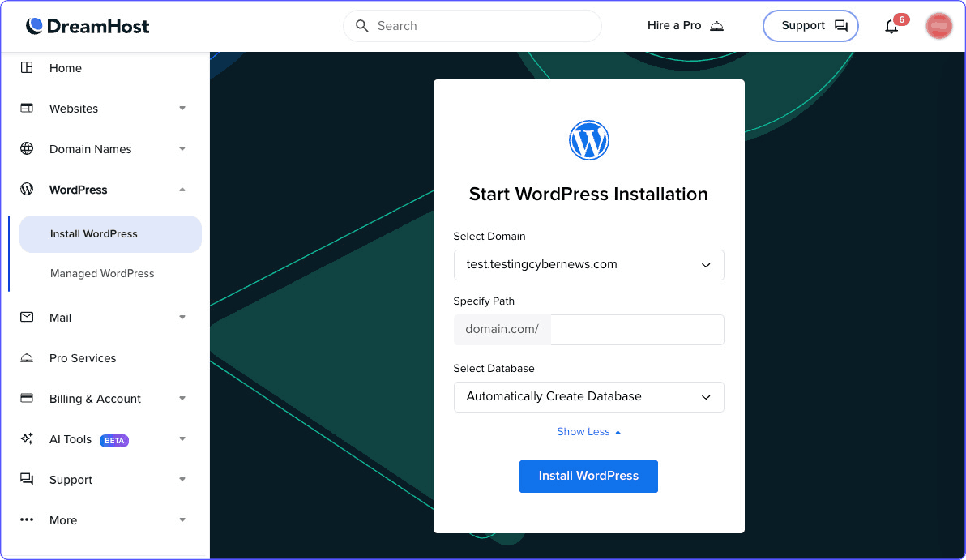Click the Home sidebar icon
The height and width of the screenshot is (560, 966).
27,68
